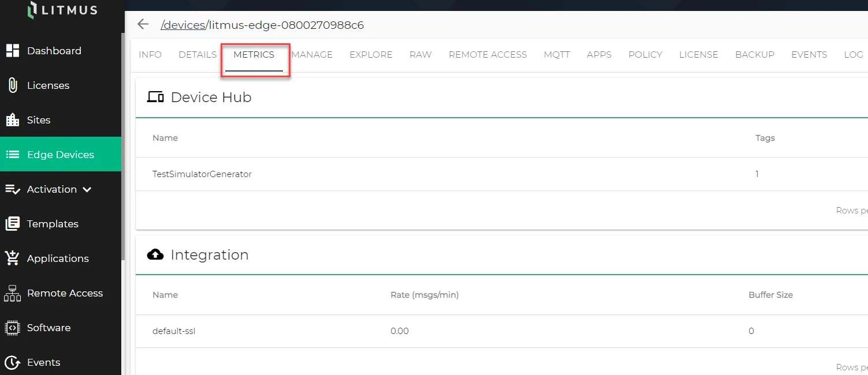The width and height of the screenshot is (868, 375).
Task: Go to Licenses in the sidebar
Action: tap(61, 85)
